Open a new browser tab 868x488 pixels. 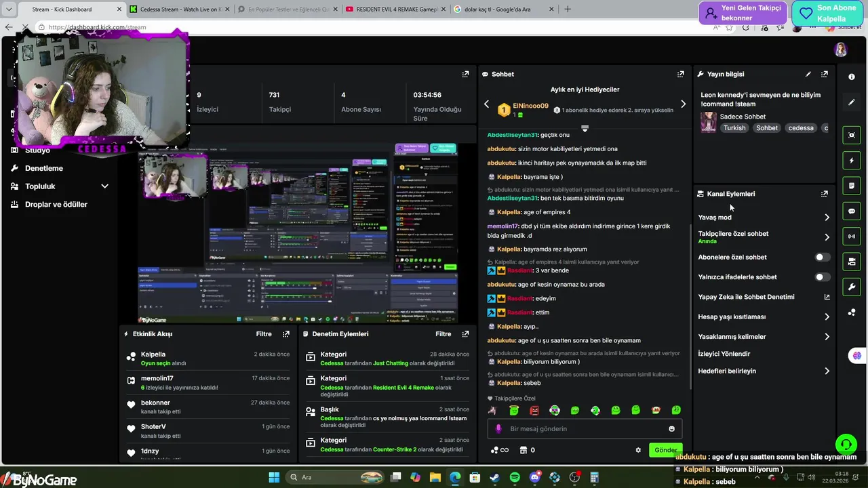coord(568,9)
